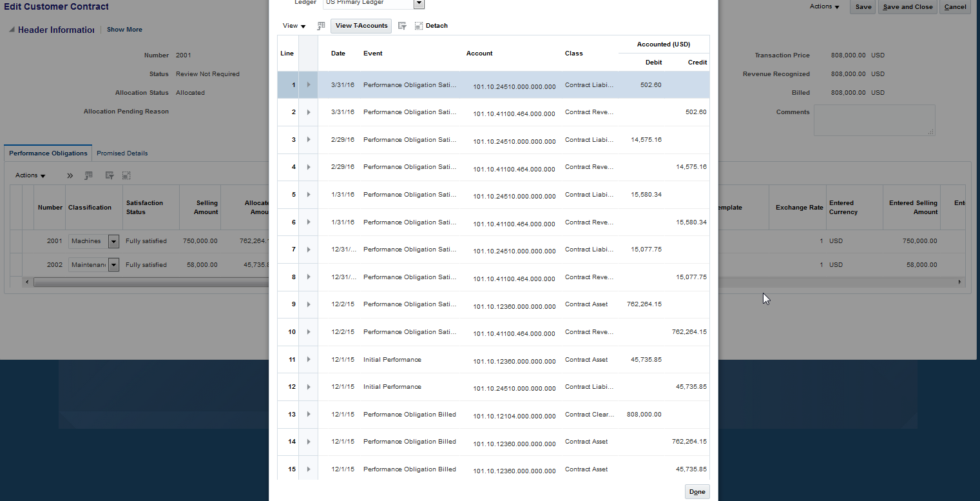Click the Show More link

click(124, 30)
